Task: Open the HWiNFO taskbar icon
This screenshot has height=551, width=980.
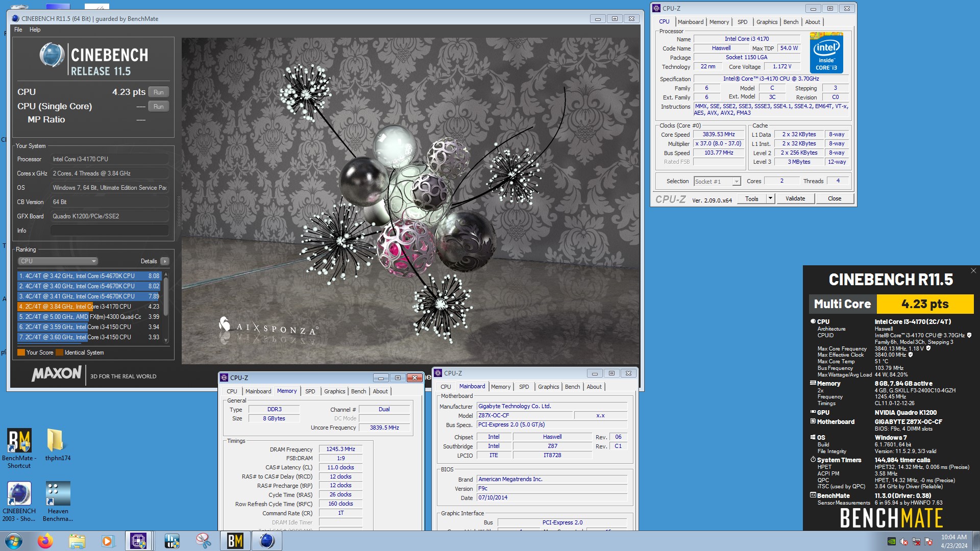Action: (x=172, y=541)
